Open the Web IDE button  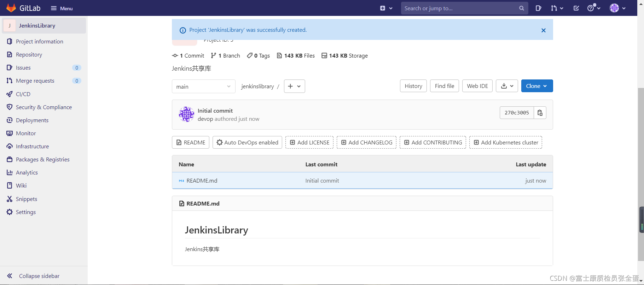(x=477, y=86)
